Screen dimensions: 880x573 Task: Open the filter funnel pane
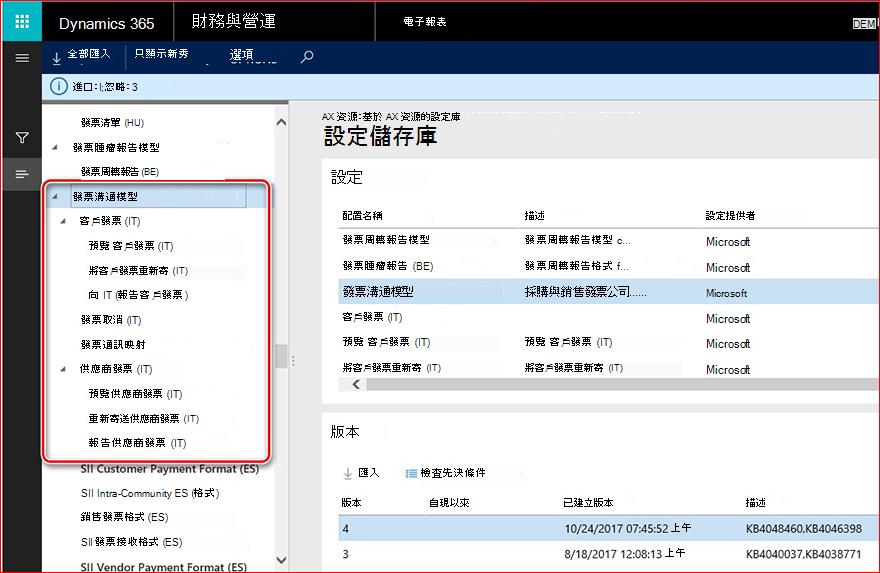pos(22,137)
